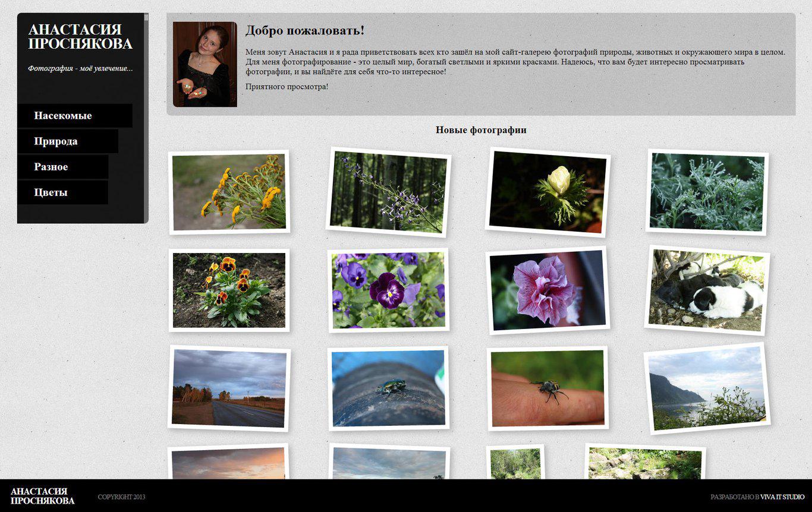View the cloudy road landscape photo
The height and width of the screenshot is (512, 812).
pyautogui.click(x=229, y=388)
